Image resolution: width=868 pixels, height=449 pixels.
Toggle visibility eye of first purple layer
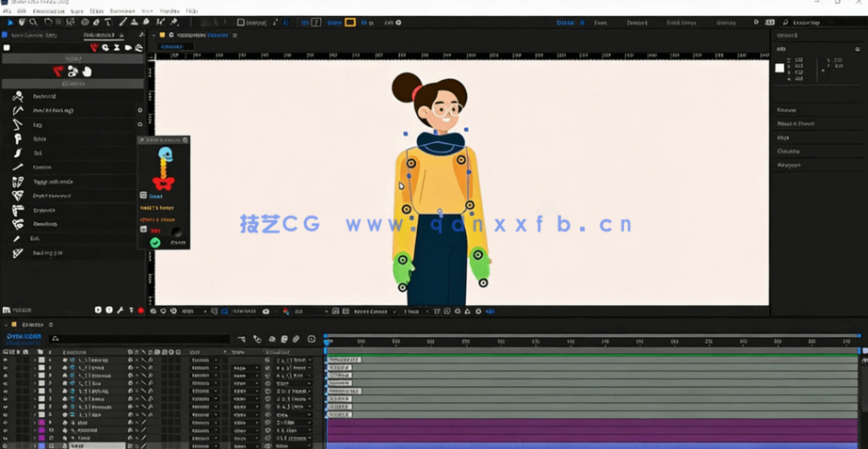(x=6, y=422)
